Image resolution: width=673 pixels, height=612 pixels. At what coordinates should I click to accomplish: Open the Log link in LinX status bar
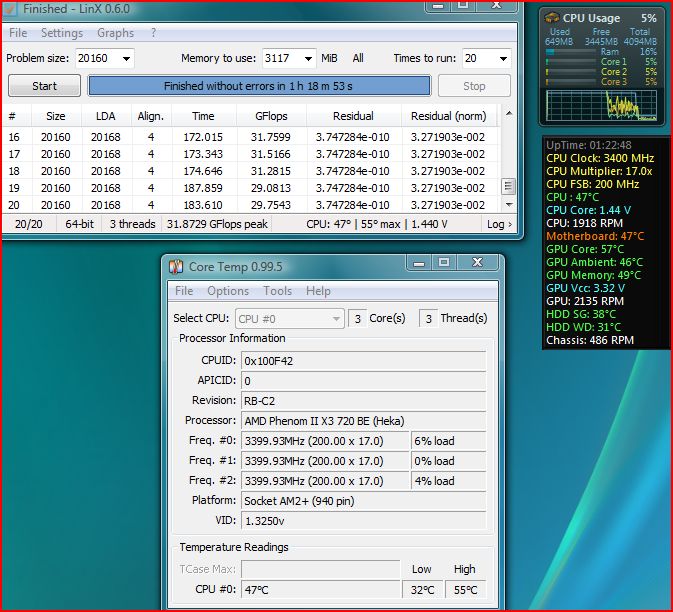coord(499,224)
